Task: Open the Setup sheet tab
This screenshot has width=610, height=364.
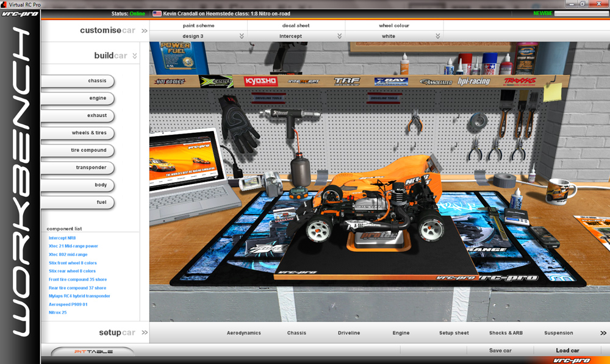Action: (454, 333)
